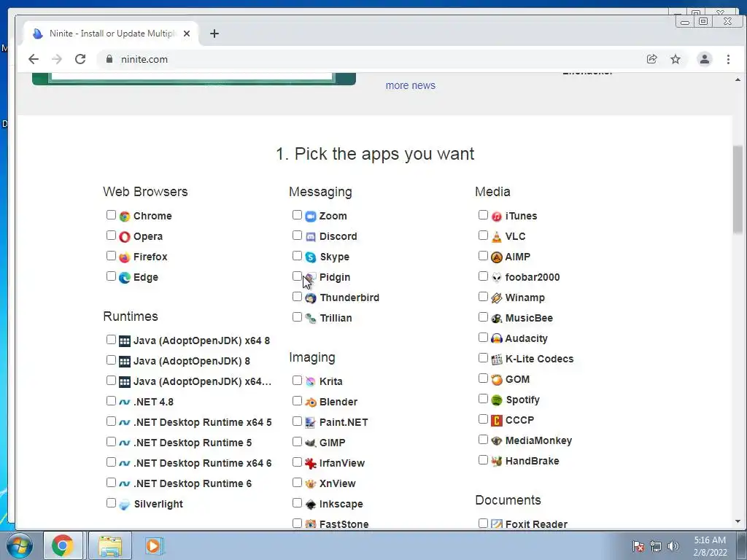The width and height of the screenshot is (747, 560).
Task: Bookmark this page with the star
Action: [x=675, y=59]
